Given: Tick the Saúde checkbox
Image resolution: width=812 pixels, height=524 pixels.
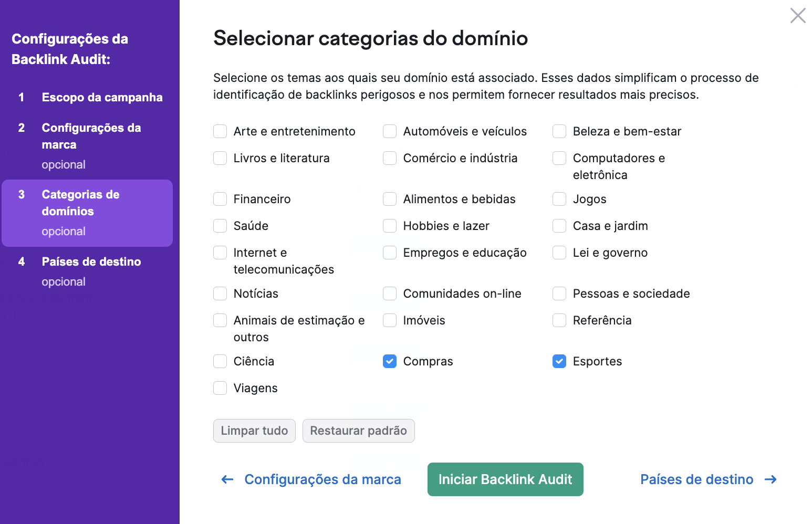Looking at the screenshot, I should [x=220, y=226].
